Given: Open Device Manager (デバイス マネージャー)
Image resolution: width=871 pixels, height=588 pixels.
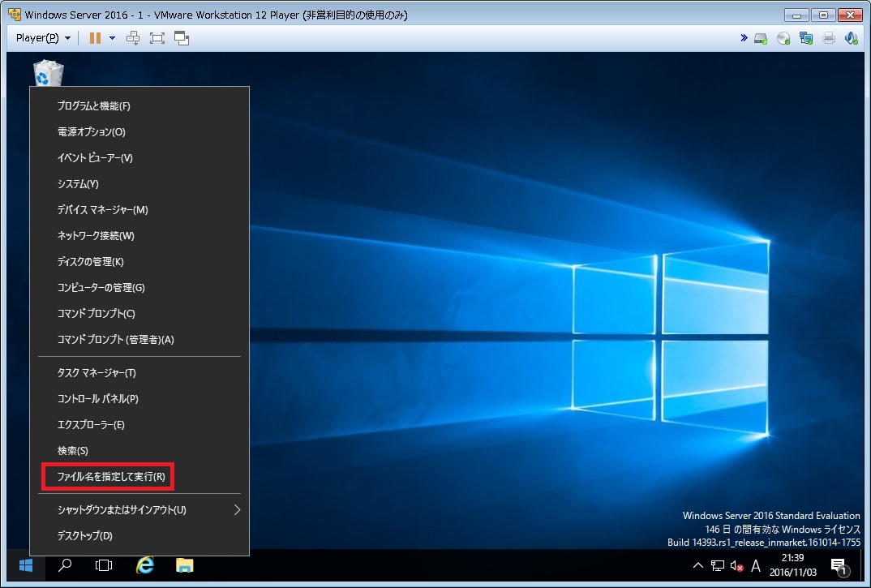Looking at the screenshot, I should 139,209.
